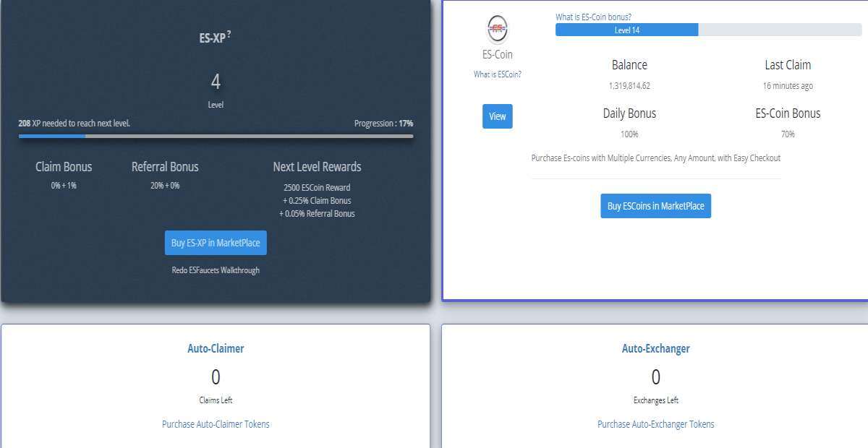Click the Auto-Exchanger heading

coord(655,348)
